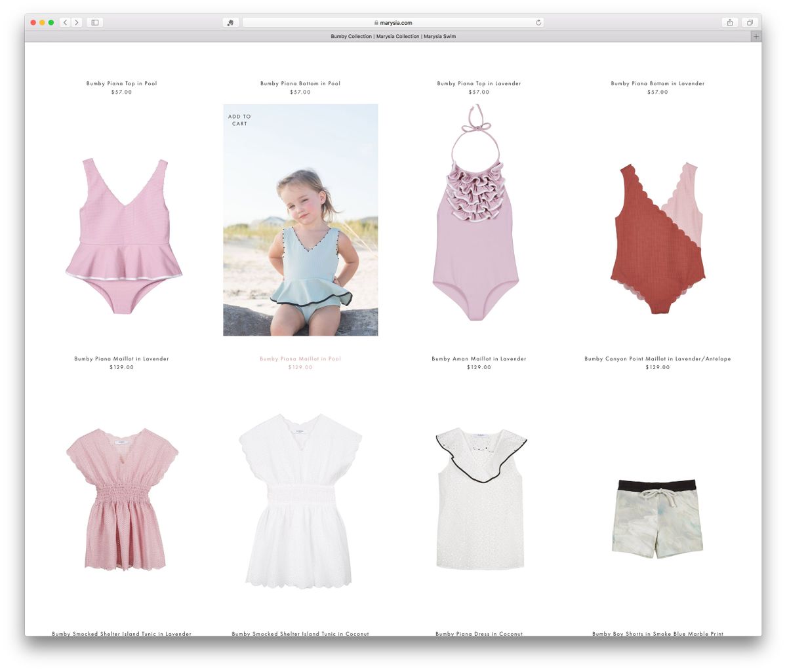This screenshot has height=672, width=787.
Task: Open Bumby Aman Maillot in Lavender link
Action: [x=479, y=359]
